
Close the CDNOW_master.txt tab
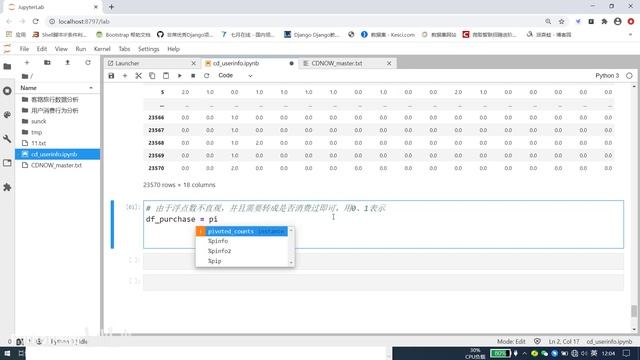(x=389, y=63)
